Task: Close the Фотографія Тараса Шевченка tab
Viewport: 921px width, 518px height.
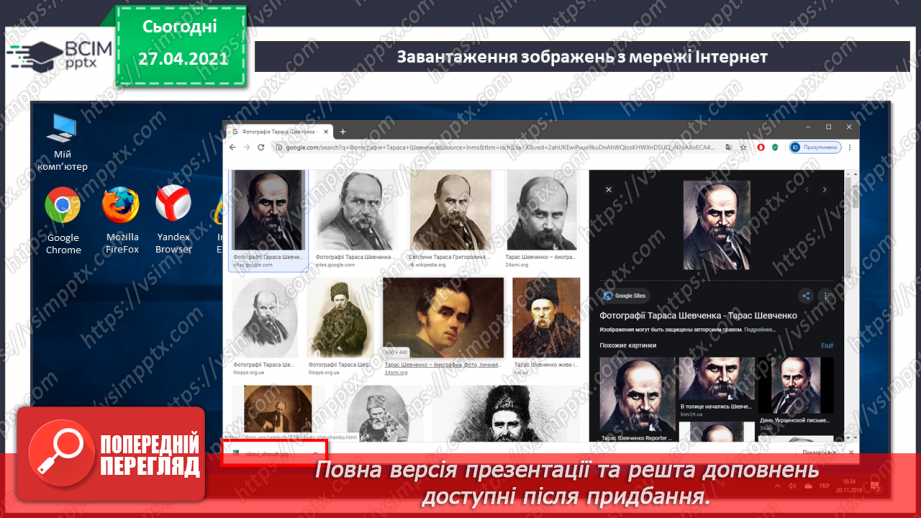Action: (x=326, y=132)
